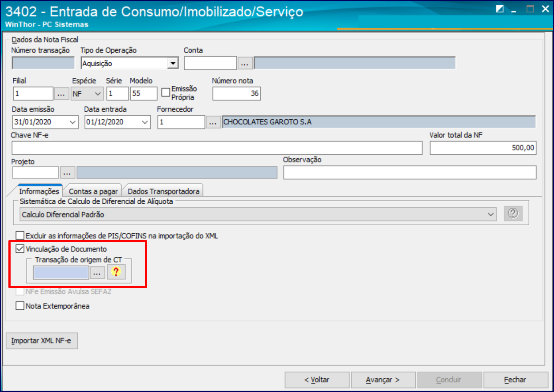Open Filial lookup ellipsis button
The width and height of the screenshot is (554, 392).
click(x=61, y=94)
